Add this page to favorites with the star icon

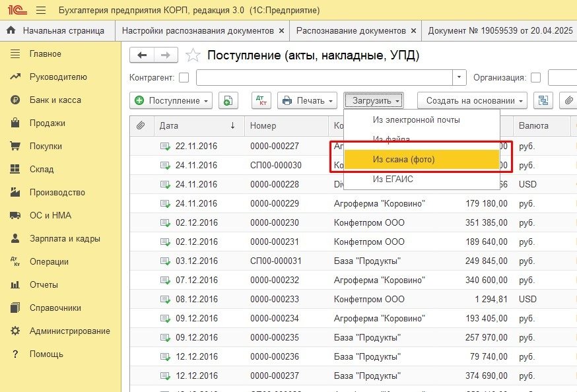point(192,55)
